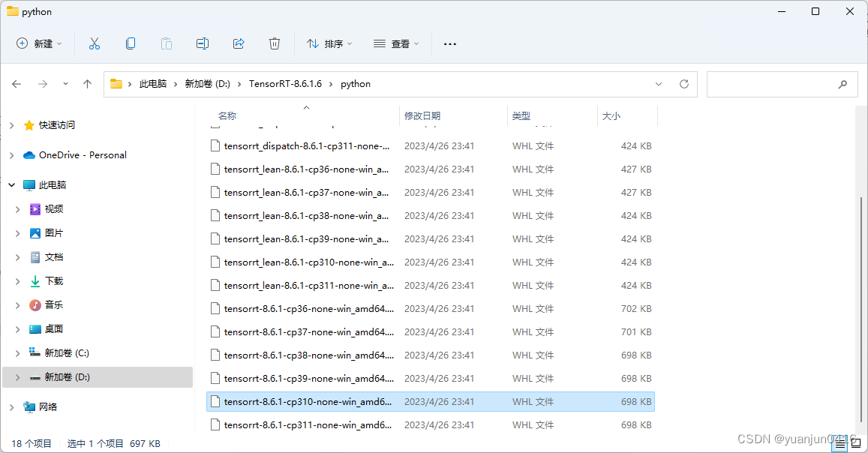Viewport: 868px width, 453px height.
Task: Select tensorrt_lean-8.6.1-cp39 file
Action: (431, 239)
